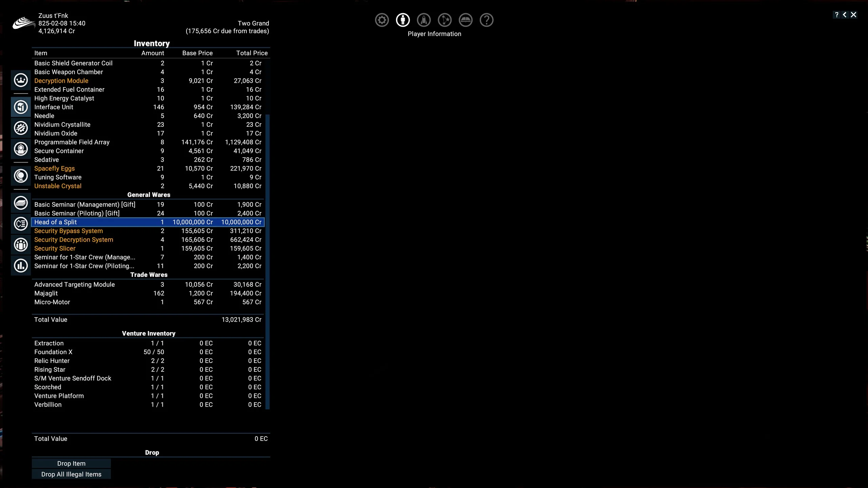Select the Inventory crate sidebar icon
This screenshot has width=868, height=488.
pos(21,107)
